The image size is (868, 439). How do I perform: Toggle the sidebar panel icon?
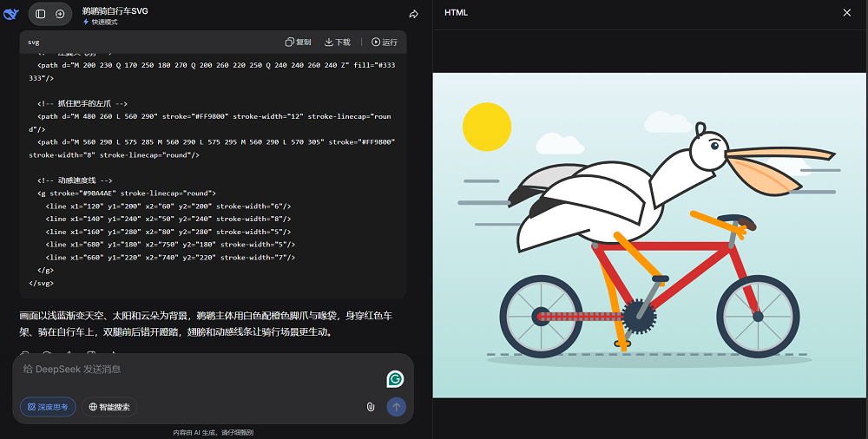coord(40,14)
